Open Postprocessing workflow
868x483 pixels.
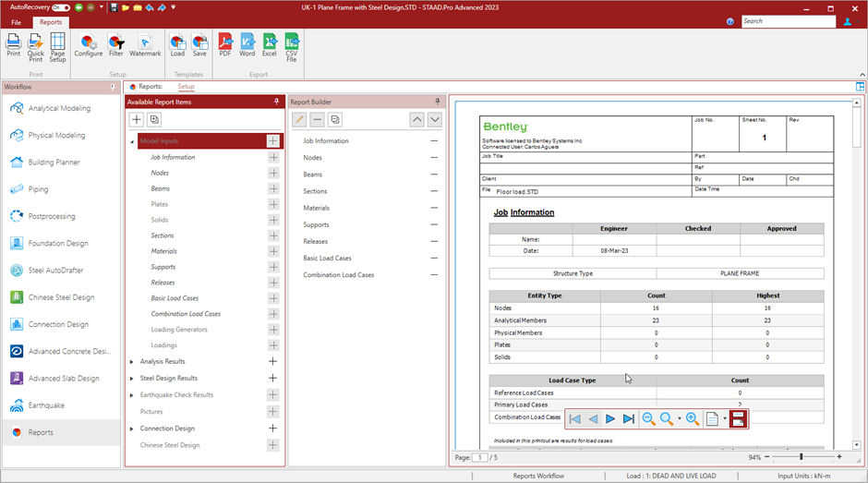pyautogui.click(x=60, y=216)
